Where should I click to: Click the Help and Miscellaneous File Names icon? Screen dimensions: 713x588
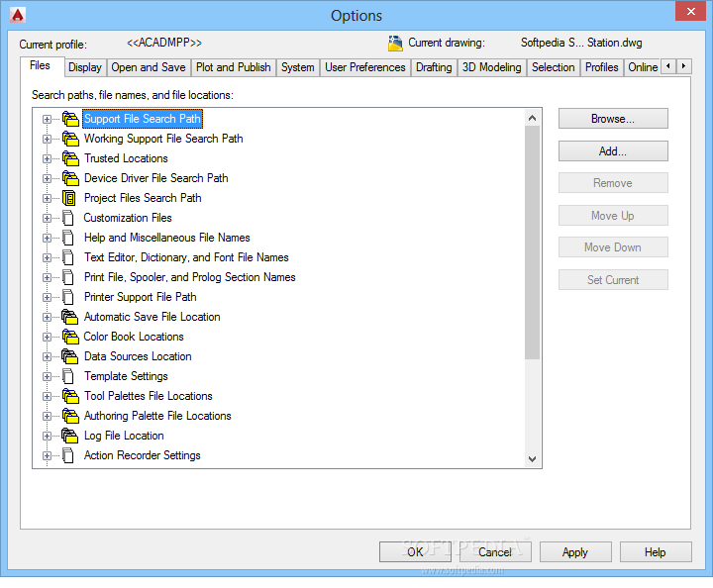(68, 238)
